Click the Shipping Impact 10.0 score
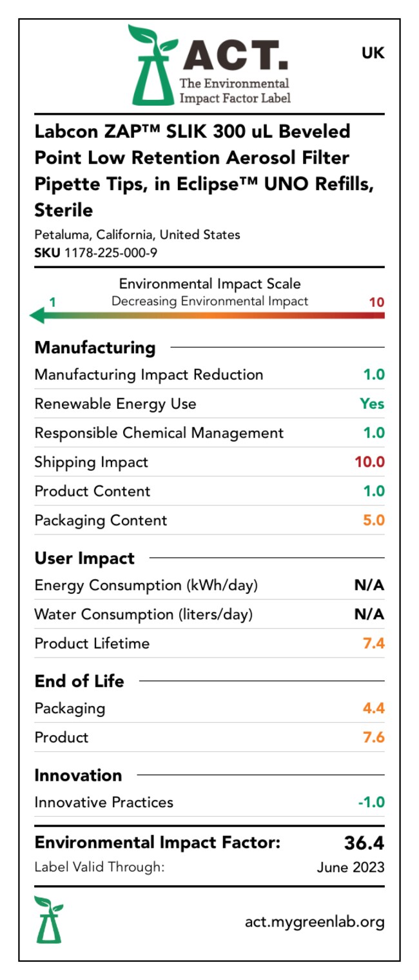The height and width of the screenshot is (980, 419). tap(369, 462)
